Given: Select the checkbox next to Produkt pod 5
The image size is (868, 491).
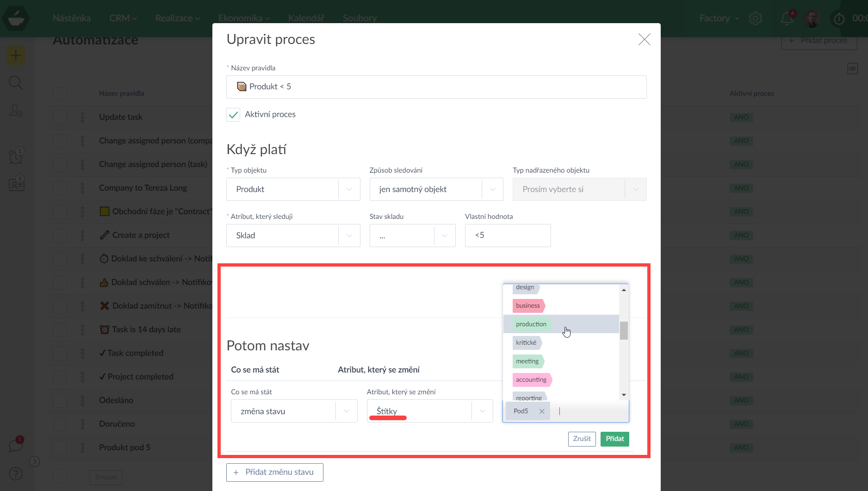Looking at the screenshot, I should click(x=60, y=447).
